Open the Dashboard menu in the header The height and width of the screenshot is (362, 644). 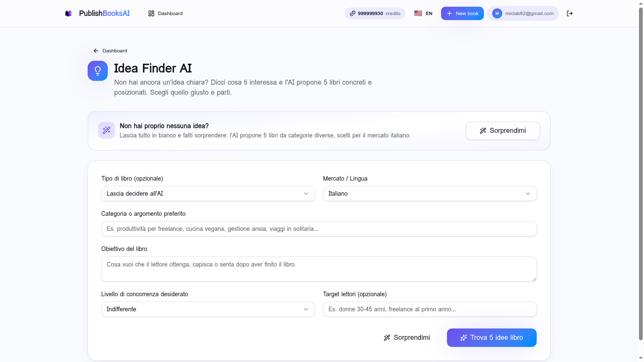pyautogui.click(x=166, y=13)
